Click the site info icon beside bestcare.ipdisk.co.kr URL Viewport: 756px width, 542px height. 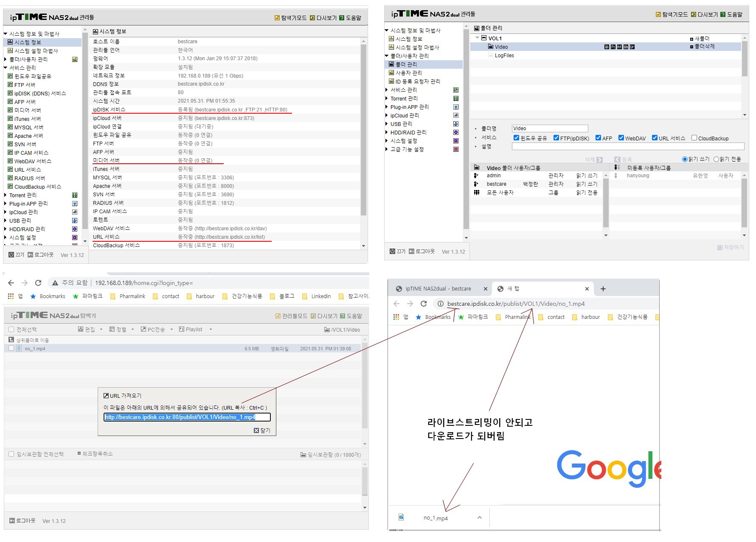point(441,304)
